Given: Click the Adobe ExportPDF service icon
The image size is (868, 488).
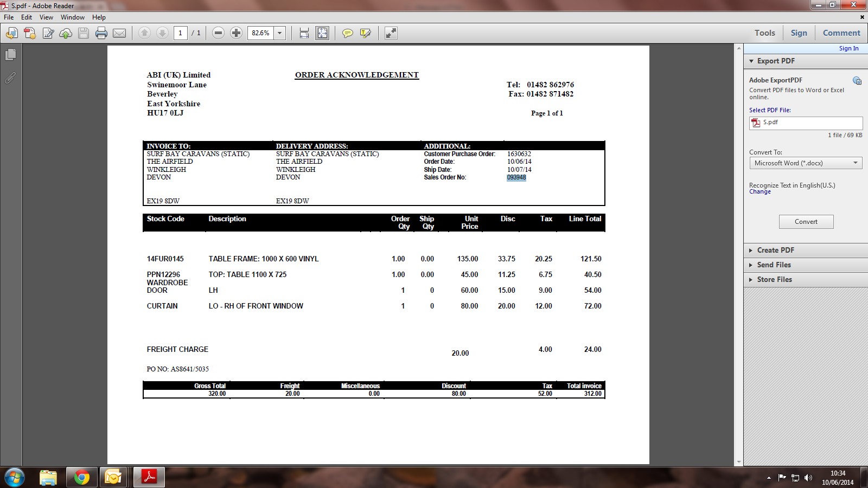Looking at the screenshot, I should point(857,81).
